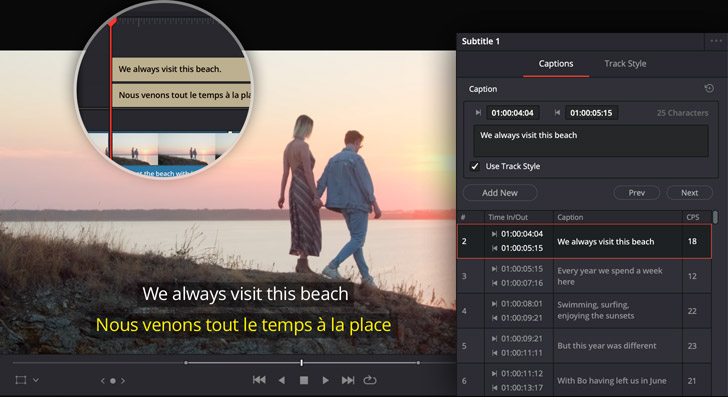This screenshot has width=728, height=397.
Task: Click the caption in-point icon beside 01:00:04:04
Action: pos(478,112)
